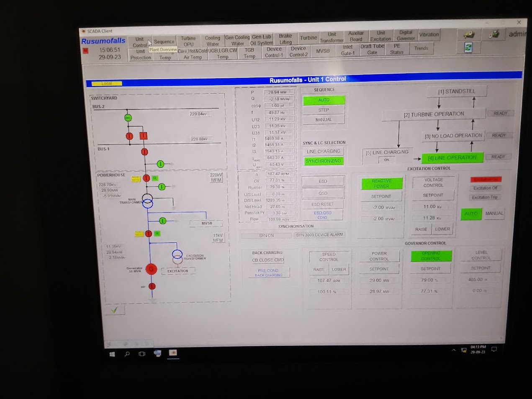Click the QSD button
This screenshot has width=532, height=399.
click(x=323, y=193)
